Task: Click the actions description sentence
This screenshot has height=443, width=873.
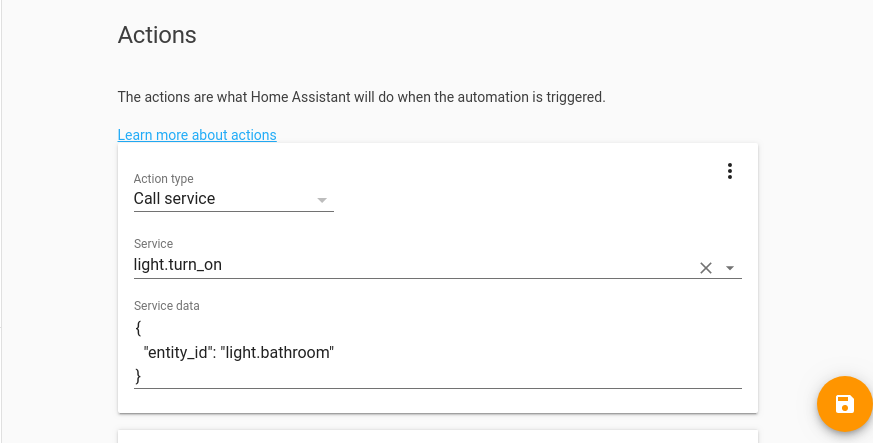Action: pyautogui.click(x=361, y=97)
